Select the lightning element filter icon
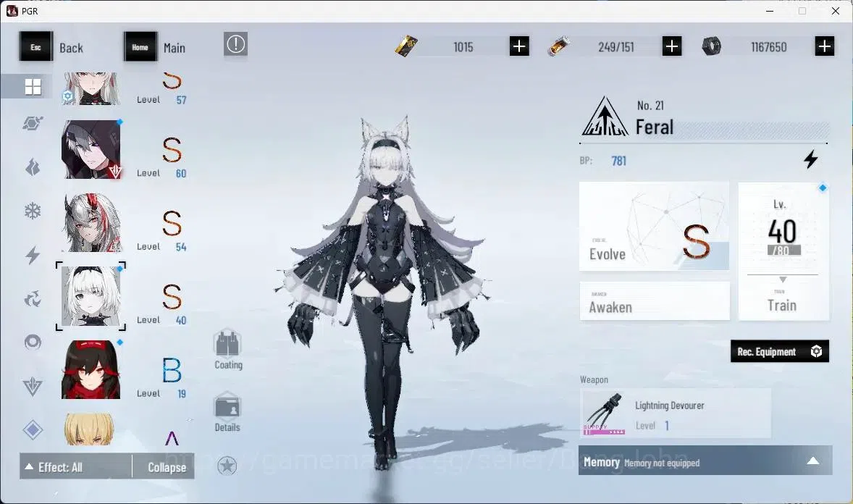853x504 pixels. pos(33,255)
